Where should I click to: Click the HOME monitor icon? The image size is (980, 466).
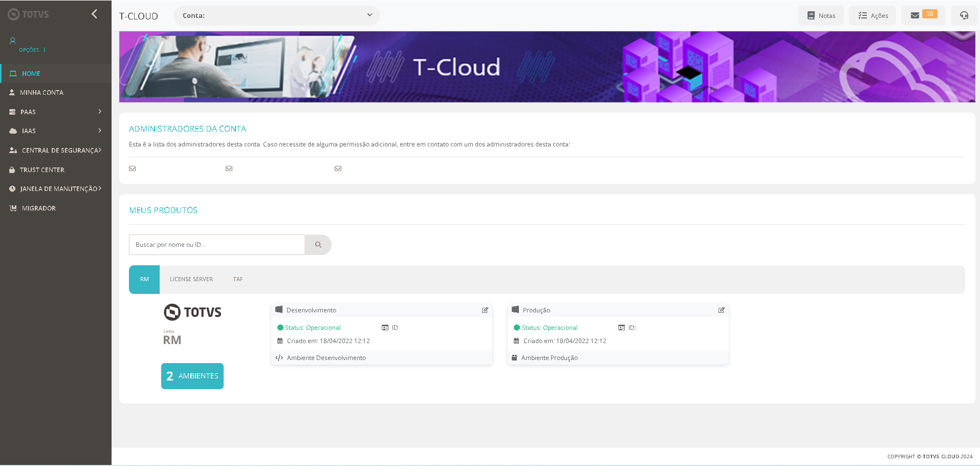[x=13, y=73]
